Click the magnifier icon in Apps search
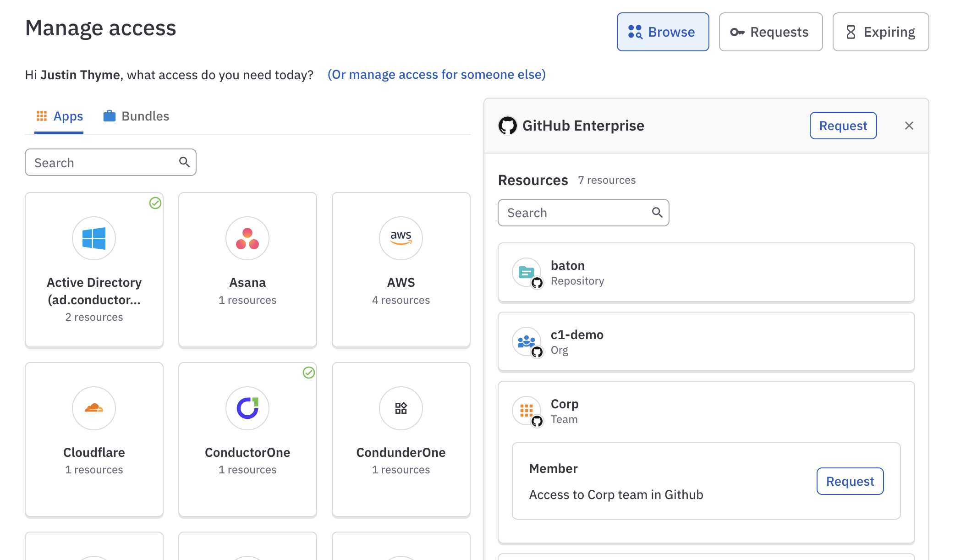Viewport: 955px width, 560px height. pyautogui.click(x=184, y=162)
